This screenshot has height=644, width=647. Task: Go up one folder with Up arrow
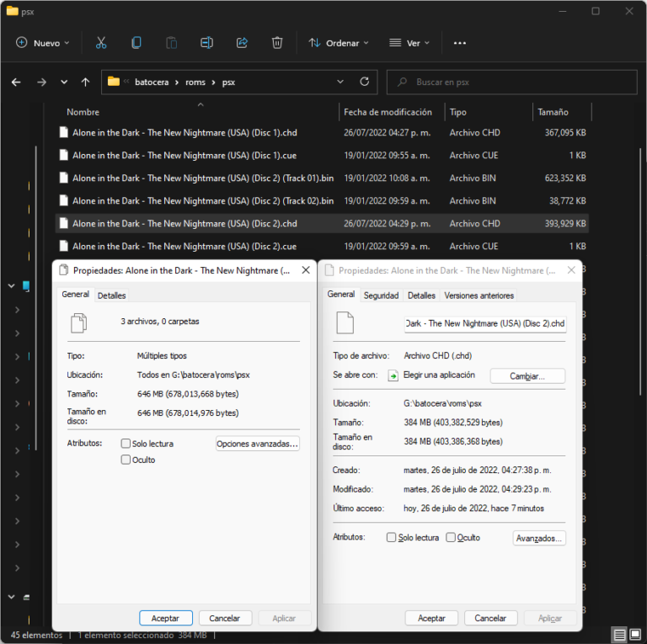point(85,82)
